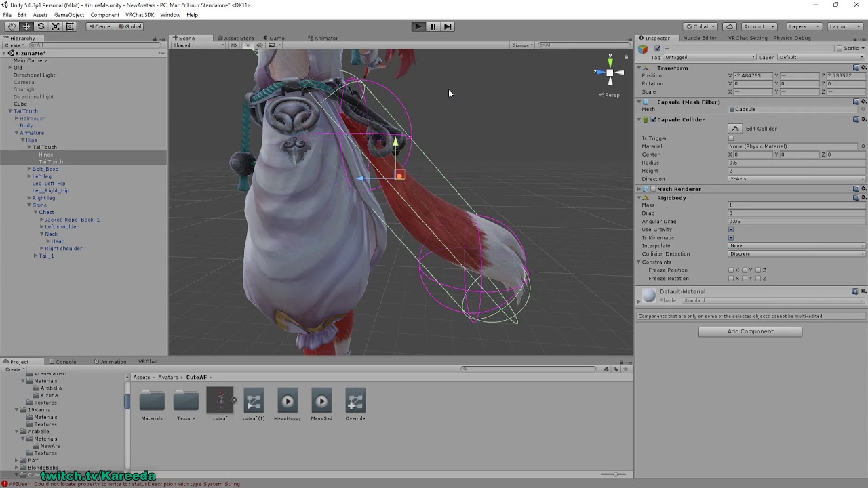This screenshot has height=488, width=868.
Task: Click the search by label icon in Project
Action: (616, 369)
